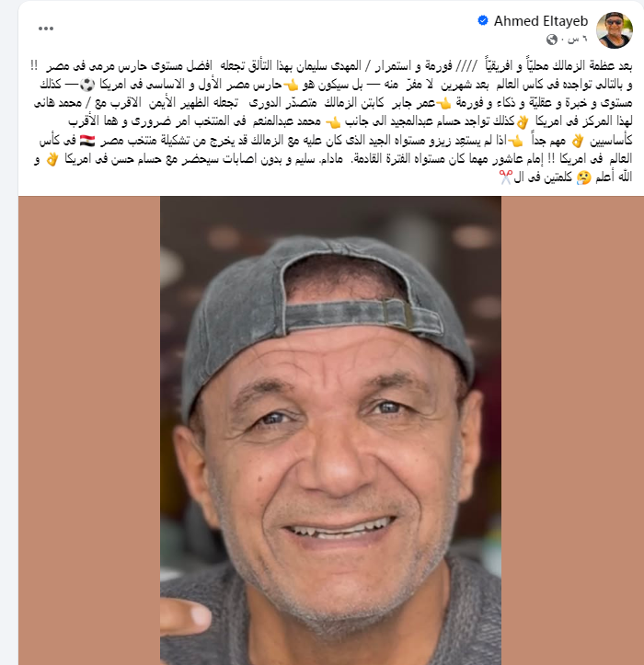The width and height of the screenshot is (644, 665).
Task: Click the pointing-hand emoji before 'محمد عبدالمنعم'
Action: pyautogui.click(x=333, y=122)
